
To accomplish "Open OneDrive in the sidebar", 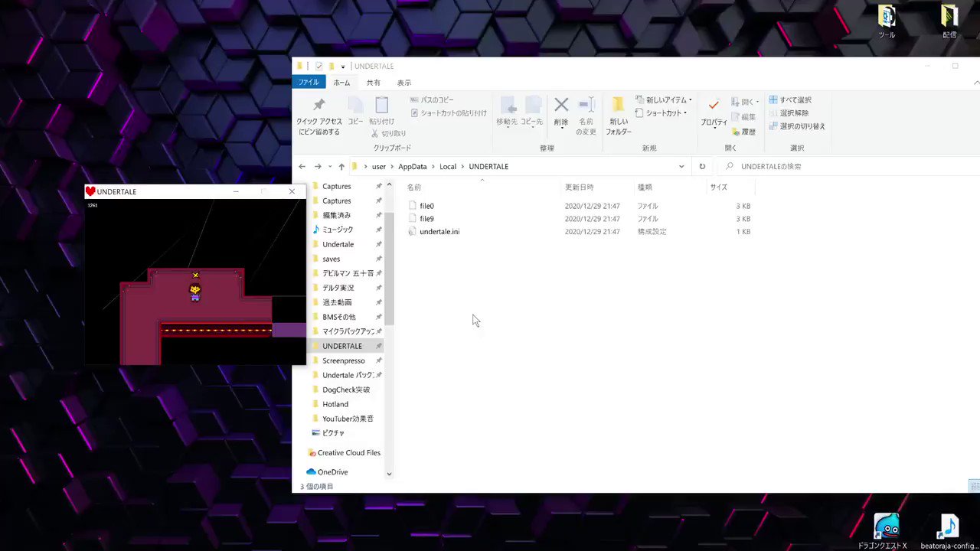I will point(332,472).
